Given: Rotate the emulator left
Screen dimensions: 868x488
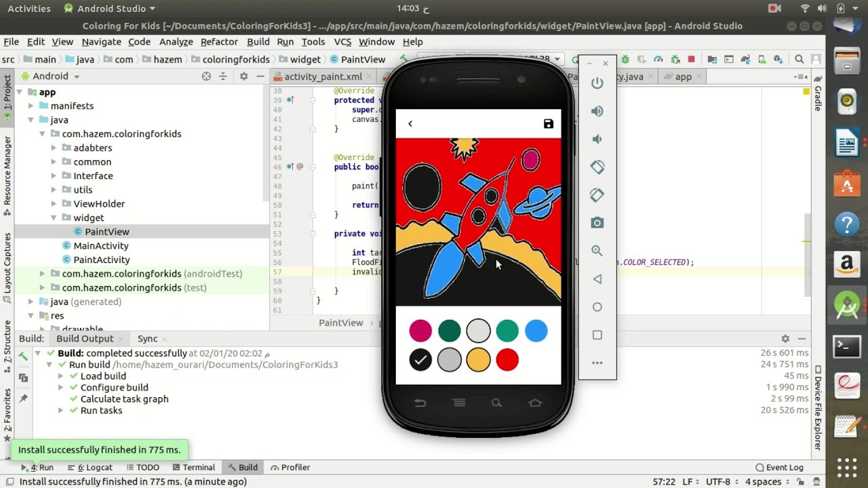Looking at the screenshot, I should click(x=597, y=167).
